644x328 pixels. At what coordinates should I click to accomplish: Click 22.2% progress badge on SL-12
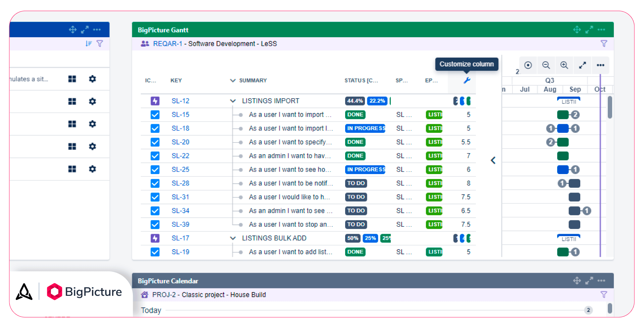[x=377, y=101]
